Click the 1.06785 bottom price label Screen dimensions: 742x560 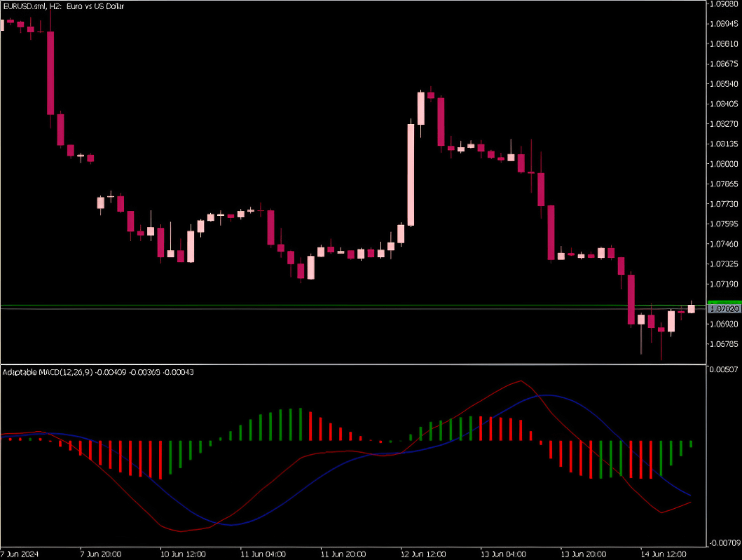pyautogui.click(x=724, y=344)
